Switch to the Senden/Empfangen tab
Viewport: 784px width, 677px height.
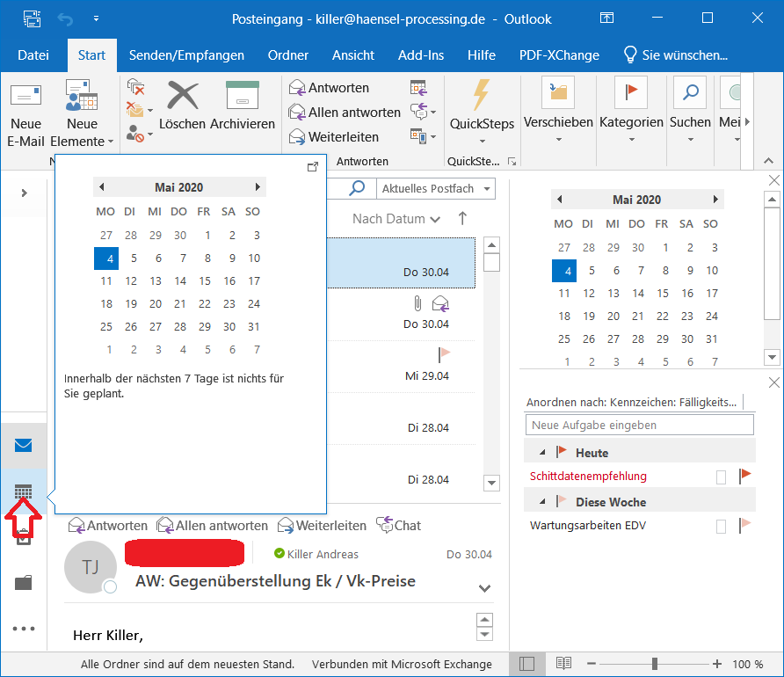tap(186, 55)
